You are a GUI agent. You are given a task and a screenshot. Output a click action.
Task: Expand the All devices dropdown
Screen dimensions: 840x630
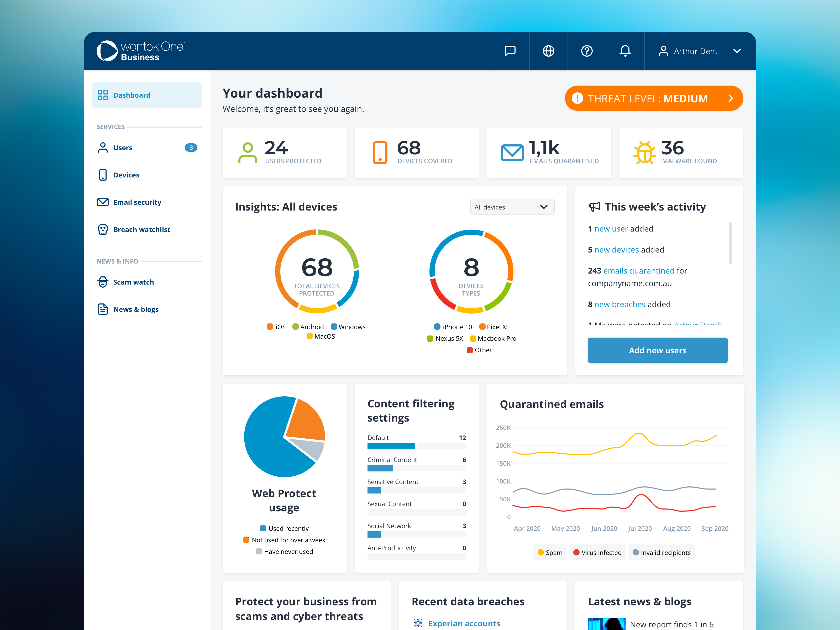(512, 207)
